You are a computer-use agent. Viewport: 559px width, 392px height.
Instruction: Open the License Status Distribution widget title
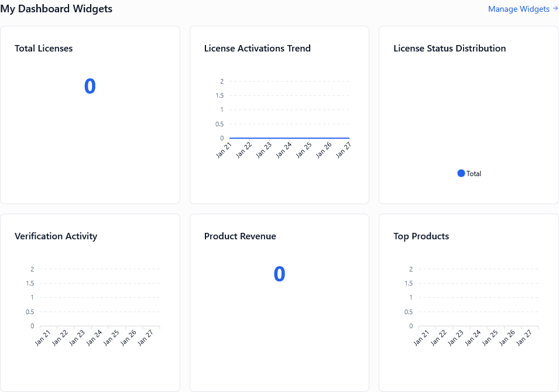(450, 49)
